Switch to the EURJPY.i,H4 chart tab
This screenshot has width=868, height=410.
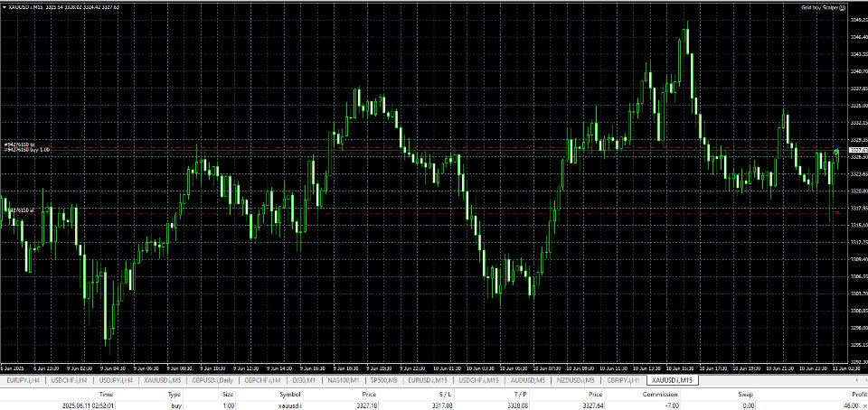pos(23,381)
